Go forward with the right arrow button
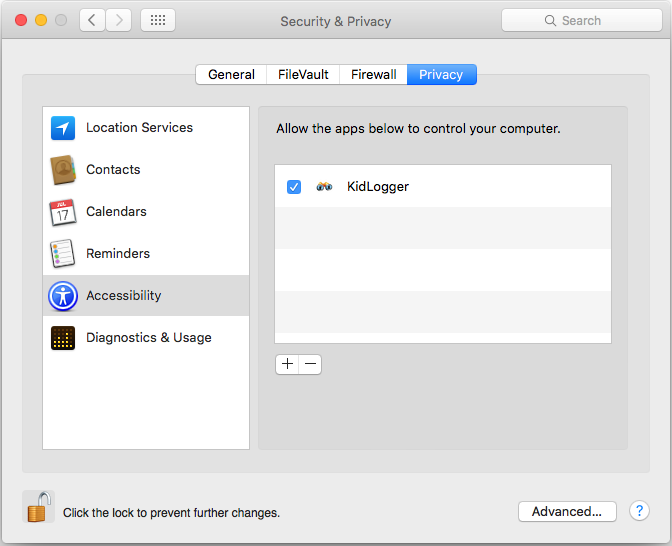The height and width of the screenshot is (546, 672). click(x=119, y=20)
